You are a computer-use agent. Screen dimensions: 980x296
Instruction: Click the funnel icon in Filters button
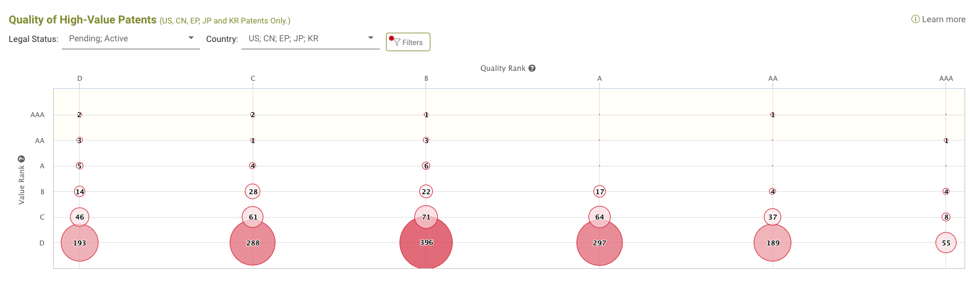click(x=397, y=43)
